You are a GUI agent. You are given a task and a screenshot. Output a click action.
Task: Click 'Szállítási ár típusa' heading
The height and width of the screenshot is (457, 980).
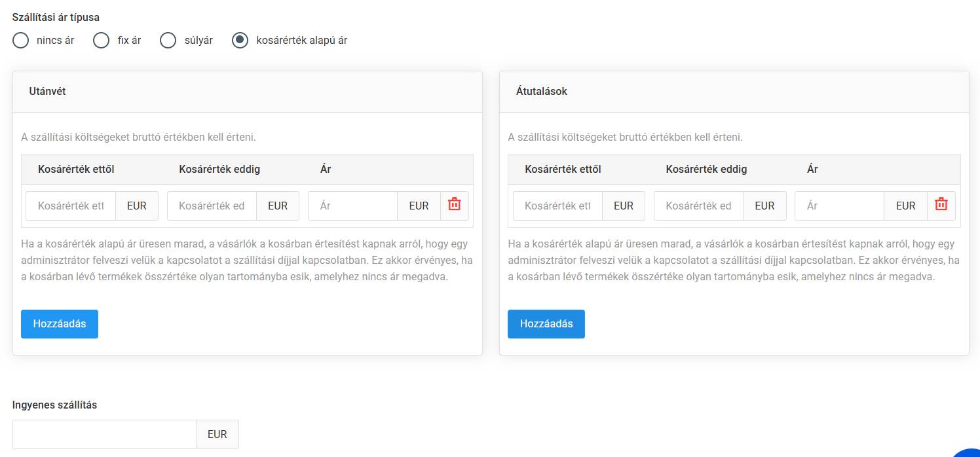pos(56,18)
